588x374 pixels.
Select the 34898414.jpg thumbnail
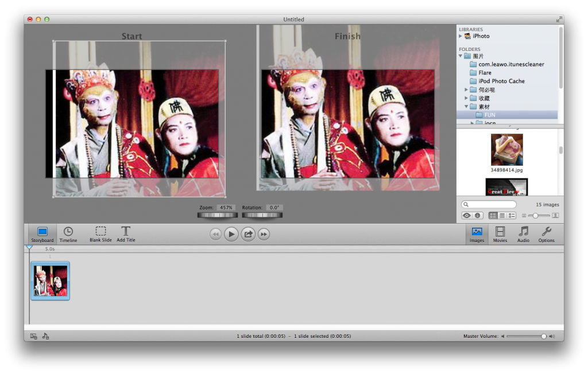(x=506, y=150)
